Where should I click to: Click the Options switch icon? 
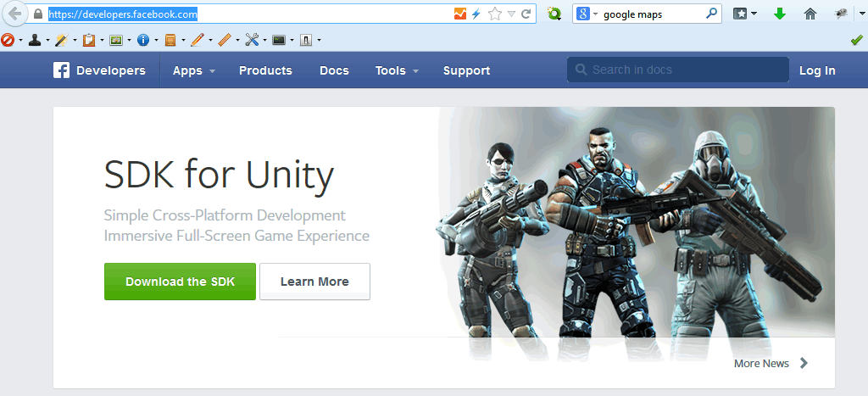pos(306,40)
